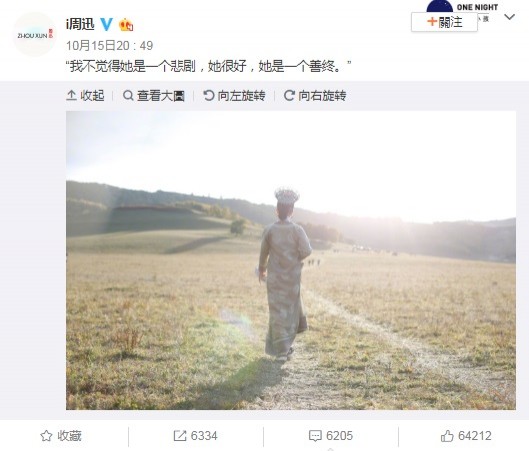This screenshot has width=529, height=451.
Task: Open comments via speech bubble 6205
Action: [x=331, y=436]
